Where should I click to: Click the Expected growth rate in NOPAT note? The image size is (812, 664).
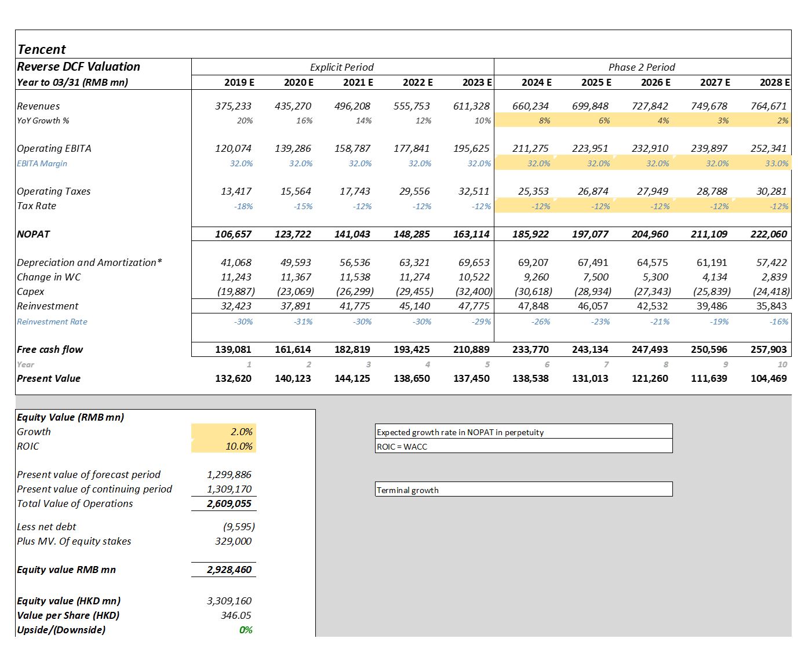(524, 432)
